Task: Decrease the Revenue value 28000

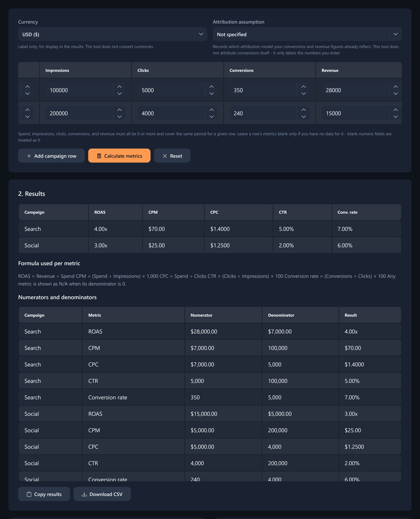Action: [x=396, y=94]
